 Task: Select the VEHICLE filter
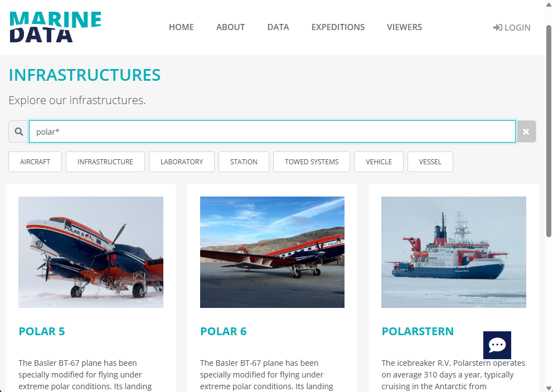pyautogui.click(x=379, y=162)
